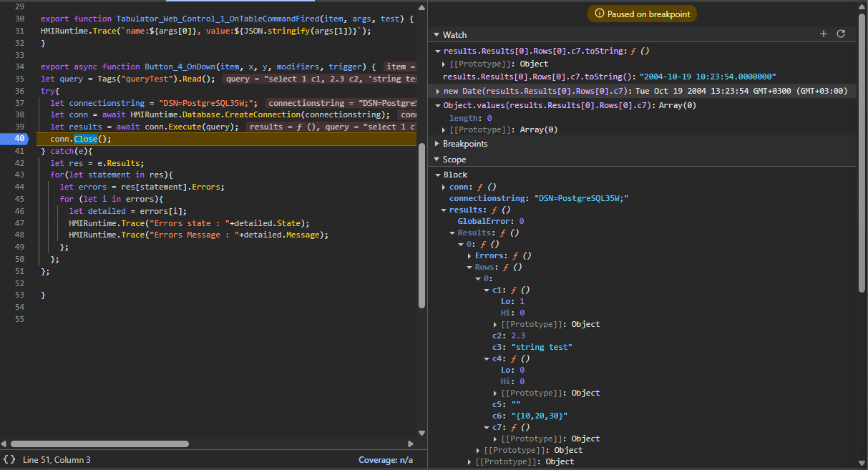Click the pretty print braces icon
This screenshot has width=868, height=470.
tap(9, 459)
